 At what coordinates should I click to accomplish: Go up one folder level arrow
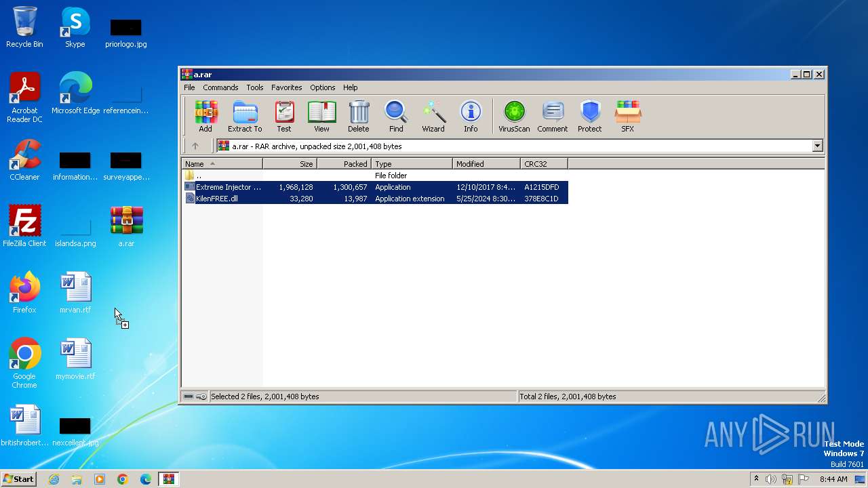[195, 146]
